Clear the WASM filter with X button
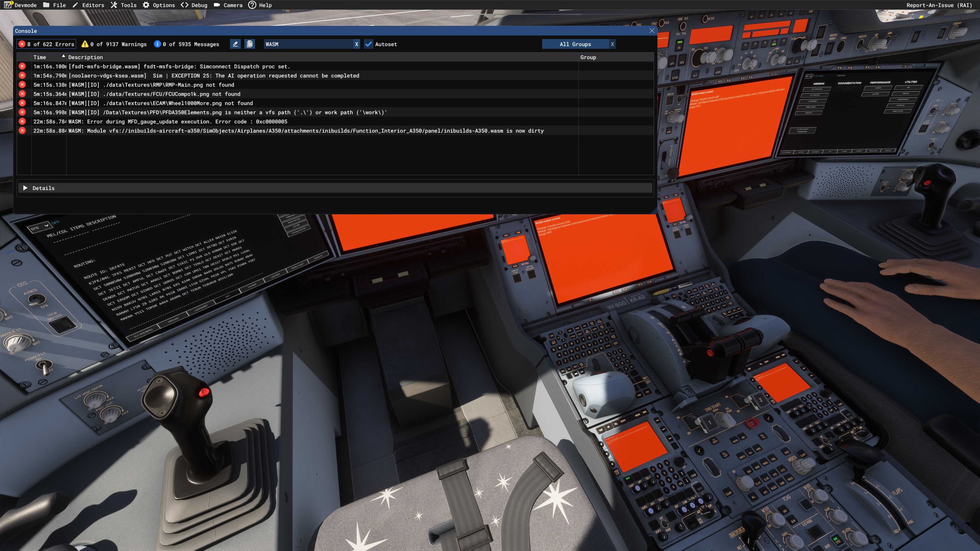This screenshot has height=551, width=980. pyautogui.click(x=356, y=44)
